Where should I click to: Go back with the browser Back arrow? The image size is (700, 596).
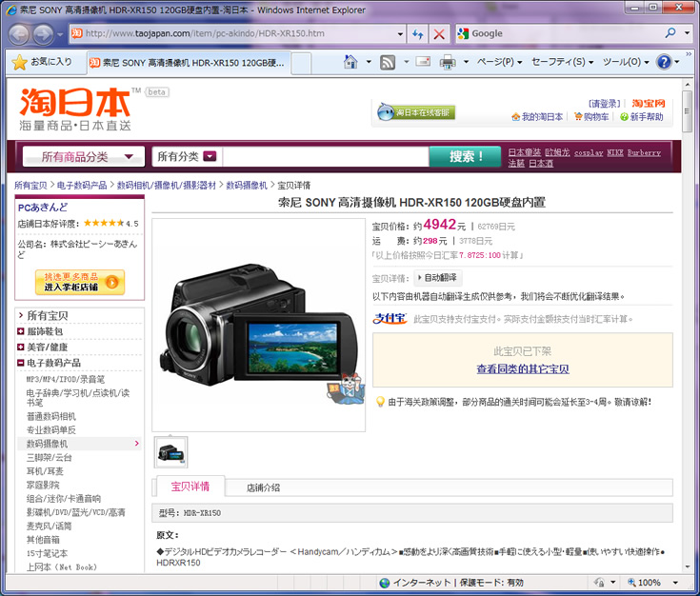pos(19,34)
